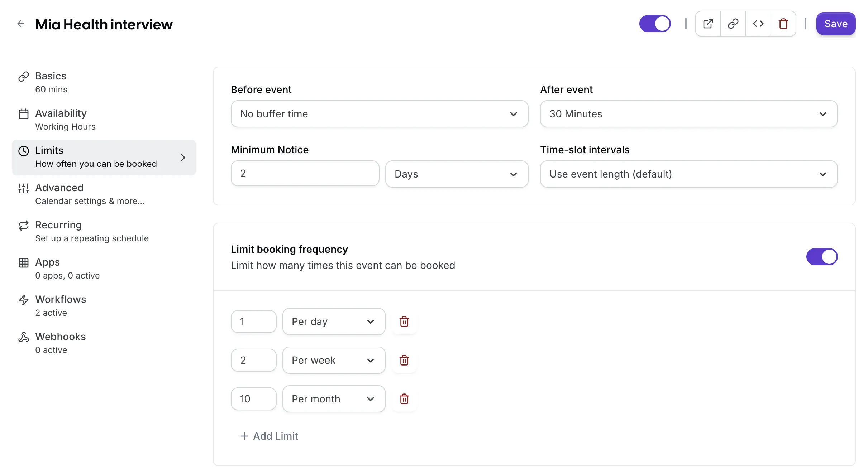Change the Days unit for Minimum Notice
868x474 pixels.
pos(456,174)
